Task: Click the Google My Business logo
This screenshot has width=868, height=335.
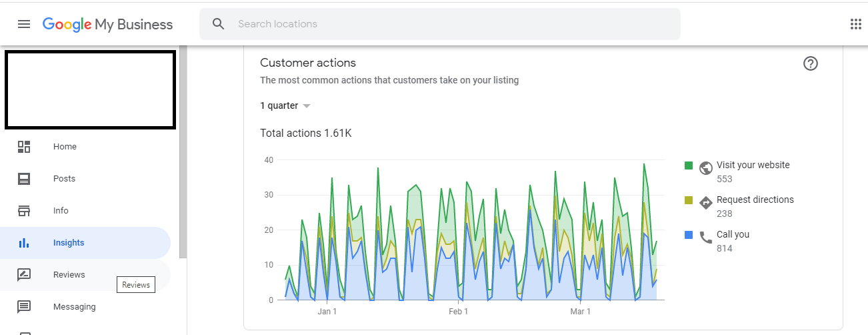Action: (x=107, y=25)
